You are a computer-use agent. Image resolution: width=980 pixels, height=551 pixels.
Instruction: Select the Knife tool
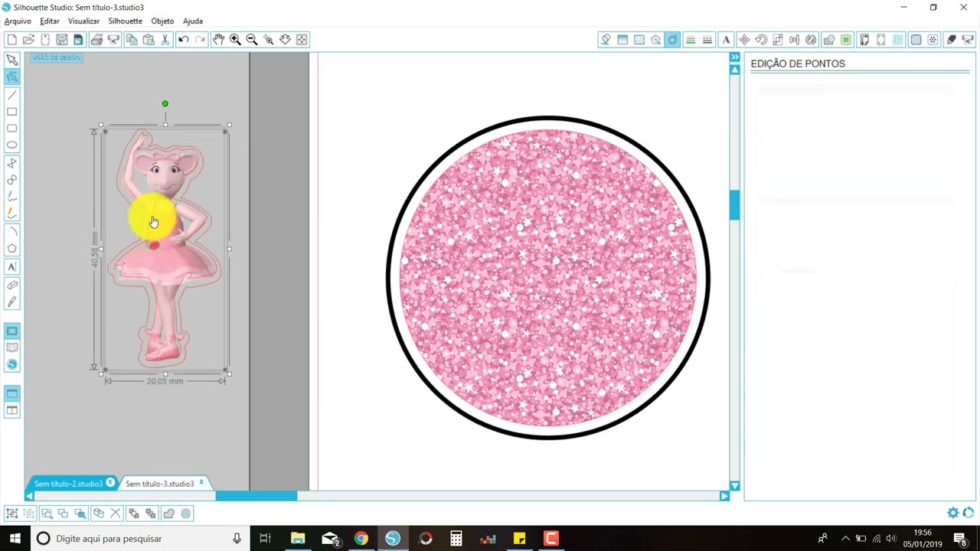coord(12,302)
